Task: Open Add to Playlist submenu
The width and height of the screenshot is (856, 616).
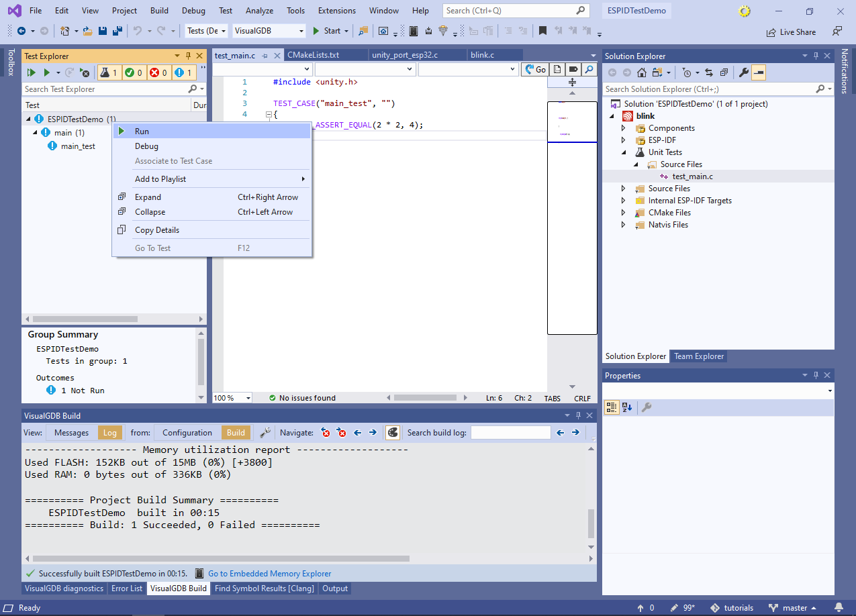Action: click(x=211, y=179)
